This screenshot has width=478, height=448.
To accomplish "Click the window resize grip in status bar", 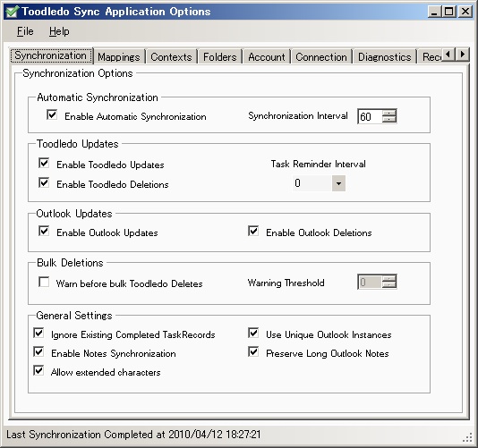I will (x=467, y=437).
